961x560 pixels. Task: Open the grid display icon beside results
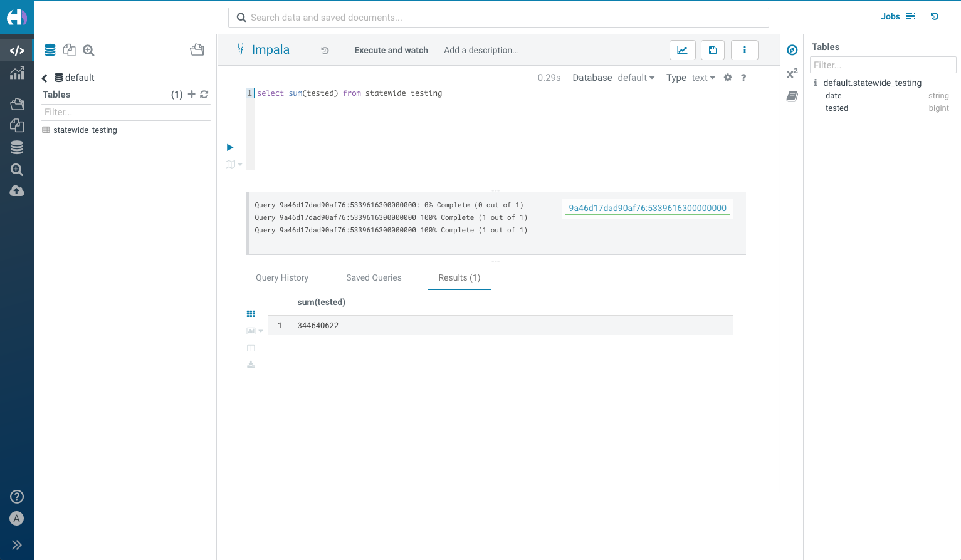[x=251, y=314]
